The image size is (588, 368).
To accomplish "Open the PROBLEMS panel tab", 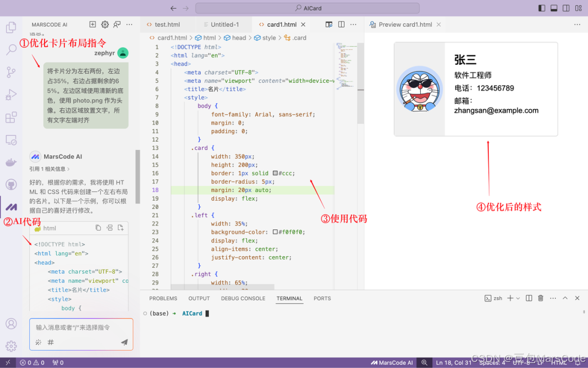I will pos(163,298).
